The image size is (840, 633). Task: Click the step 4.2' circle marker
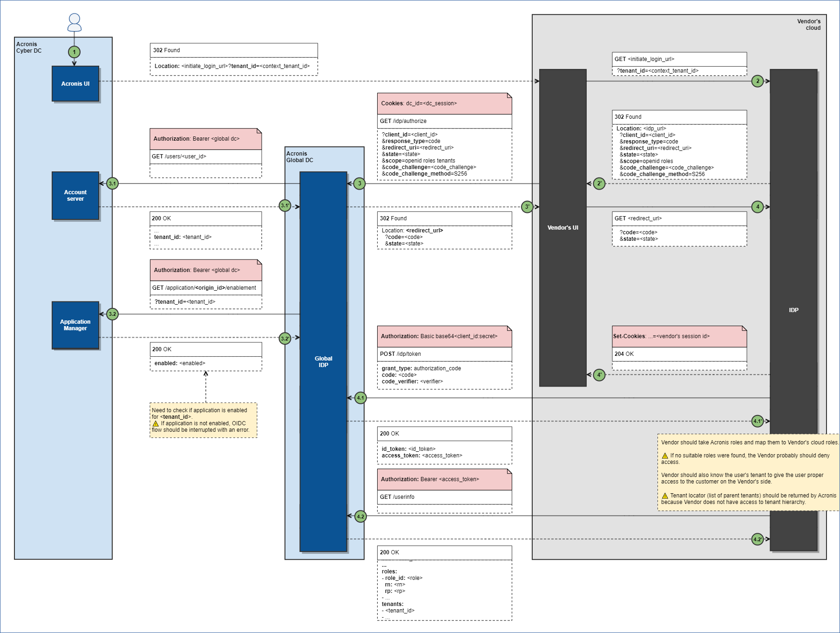(758, 539)
